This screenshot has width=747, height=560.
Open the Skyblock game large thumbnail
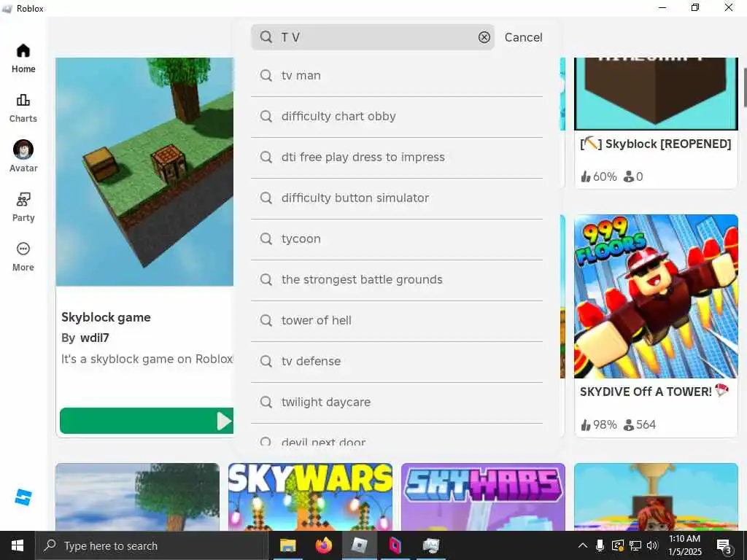[x=144, y=172]
